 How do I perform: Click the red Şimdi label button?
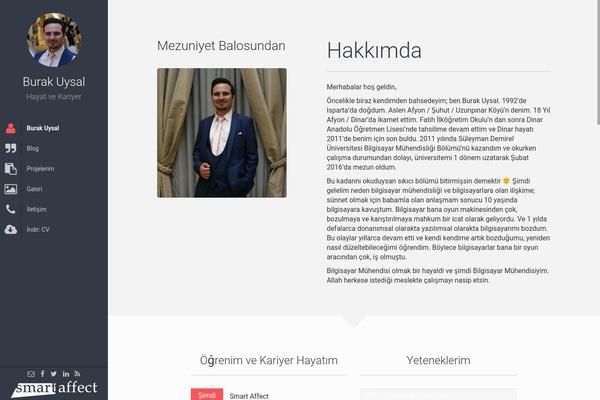pyautogui.click(x=207, y=395)
